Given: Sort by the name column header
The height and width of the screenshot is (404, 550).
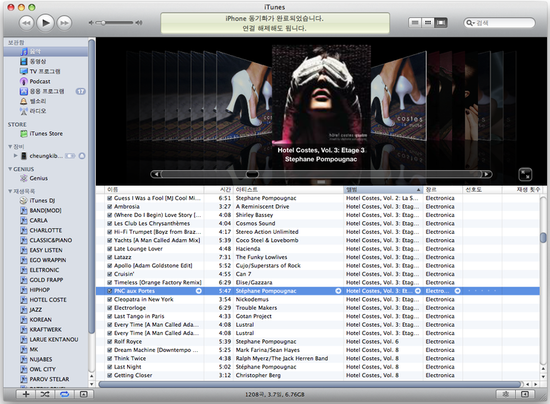Looking at the screenshot, I should pos(154,190).
